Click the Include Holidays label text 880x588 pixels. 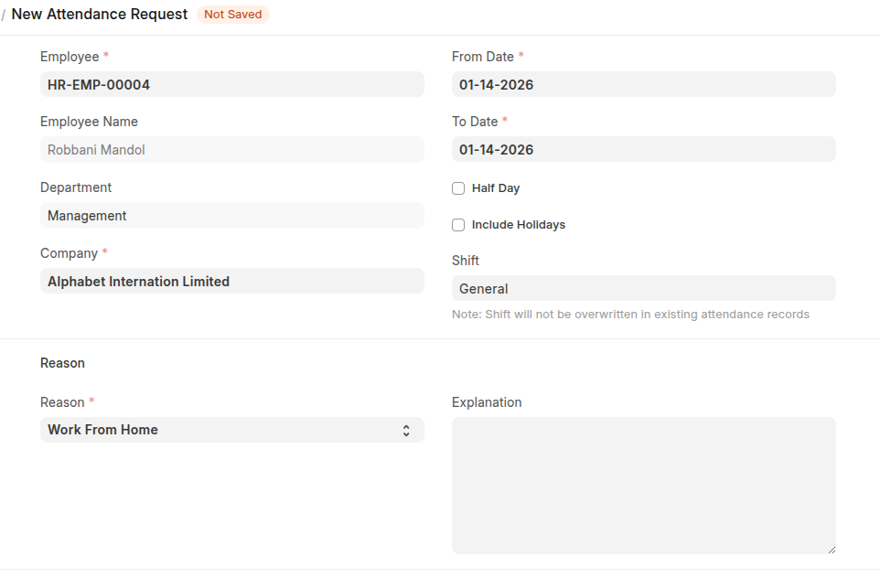coord(519,225)
